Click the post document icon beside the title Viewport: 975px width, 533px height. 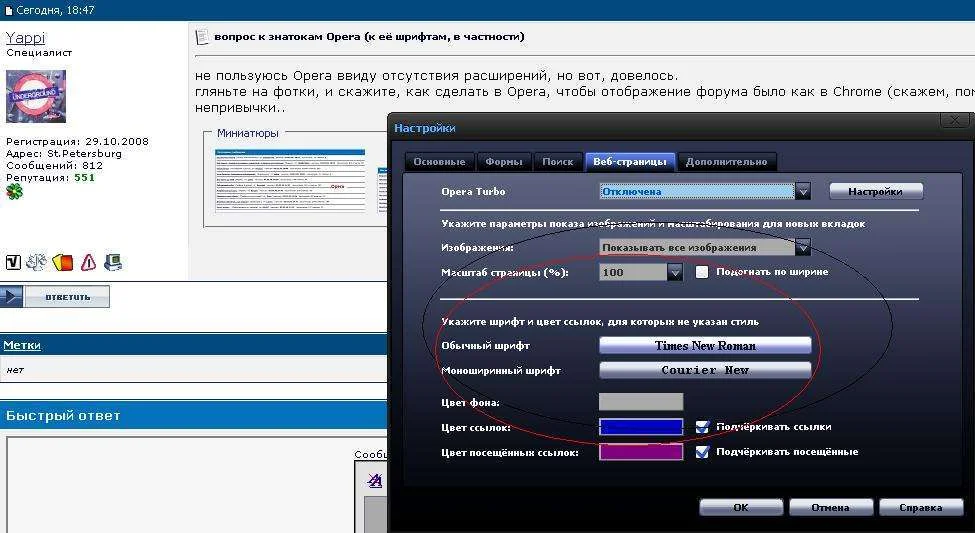[202, 37]
